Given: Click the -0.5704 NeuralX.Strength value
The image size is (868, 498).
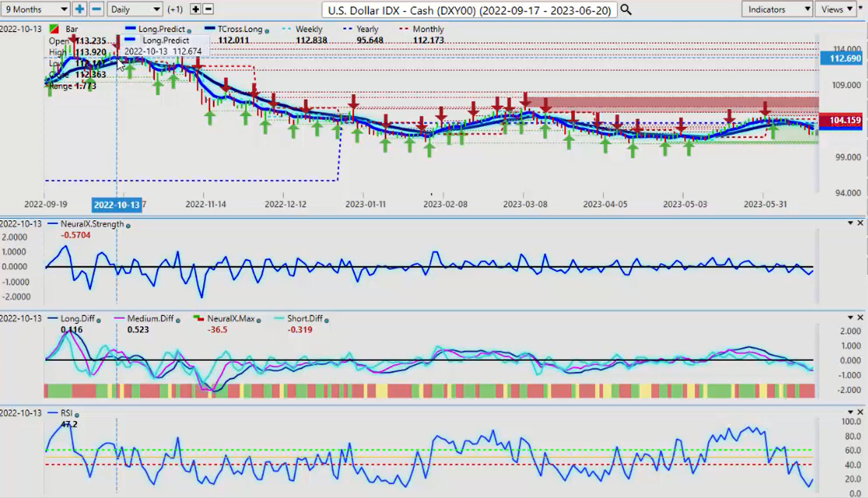Looking at the screenshot, I should (x=75, y=235).
